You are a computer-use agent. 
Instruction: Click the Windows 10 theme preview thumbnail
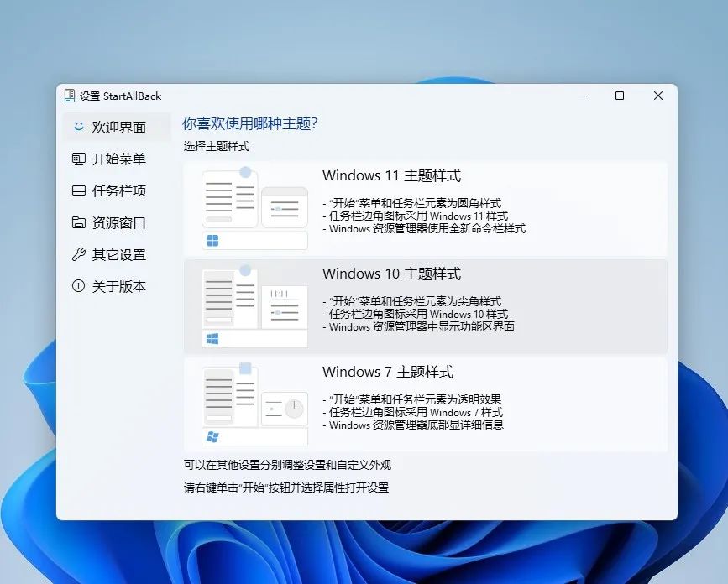pyautogui.click(x=254, y=306)
